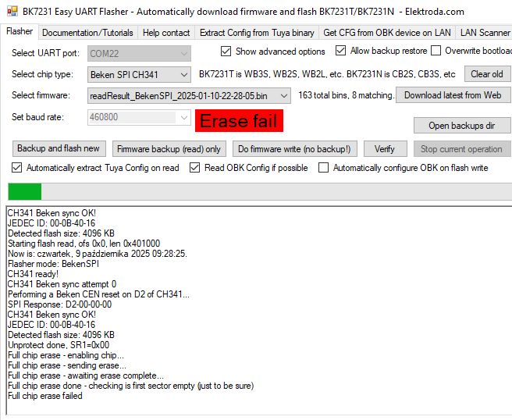Click the red Erase fail status label
This screenshot has width=512, height=420.
[x=239, y=121]
